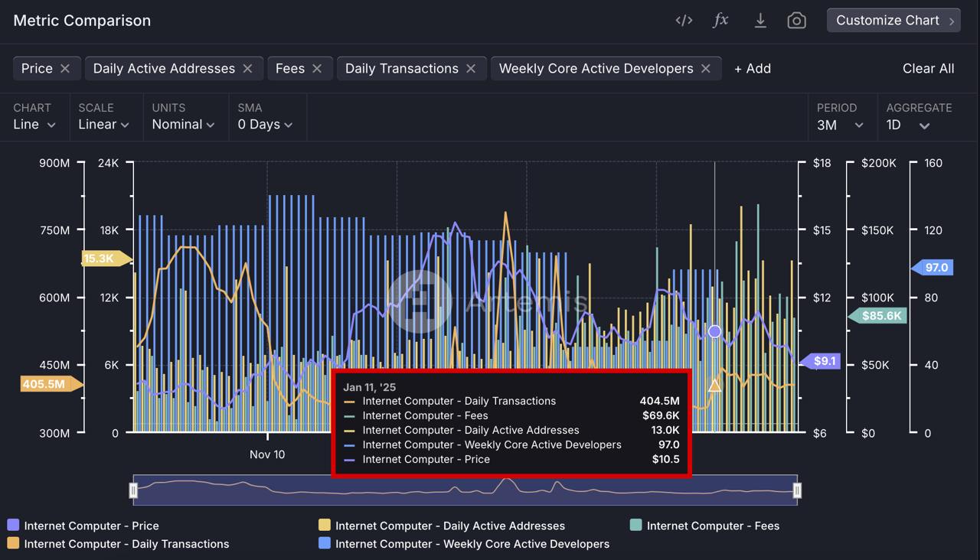The width and height of the screenshot is (980, 560).
Task: Click the $85.6K fees axis label
Action: pos(879,315)
